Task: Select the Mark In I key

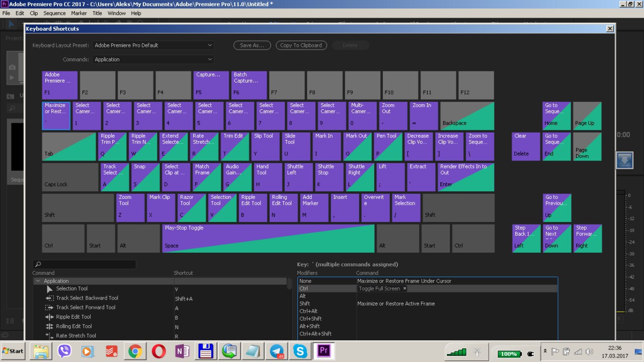Action: (x=327, y=147)
